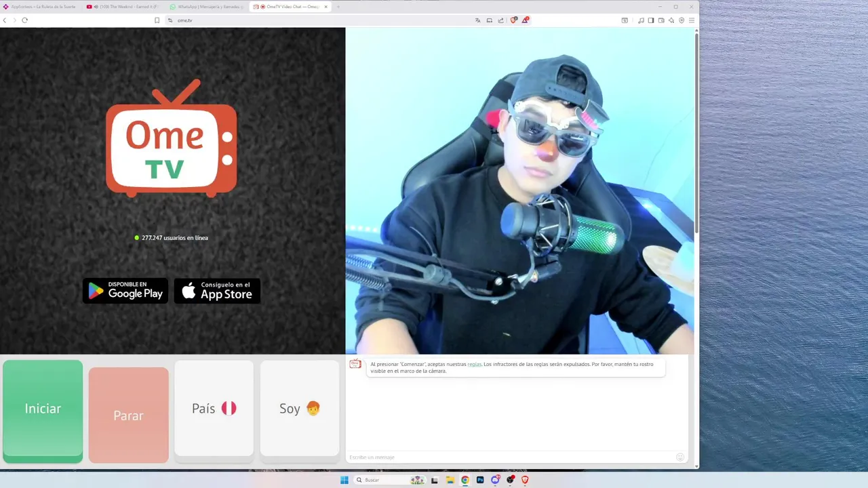The image size is (868, 488).
Task: Open the Google Play download badge
Action: pos(125,291)
